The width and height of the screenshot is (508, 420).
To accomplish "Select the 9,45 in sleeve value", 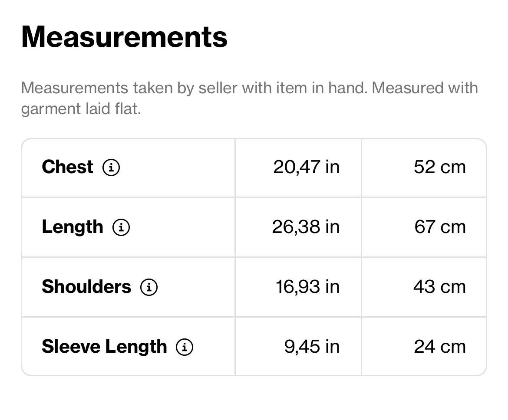I will 312,347.
